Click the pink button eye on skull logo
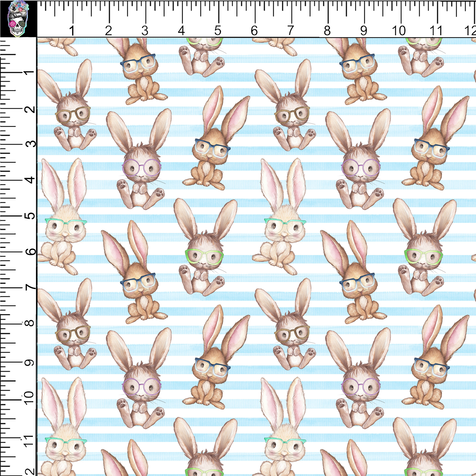This screenshot has width=476, height=476. click(13, 24)
